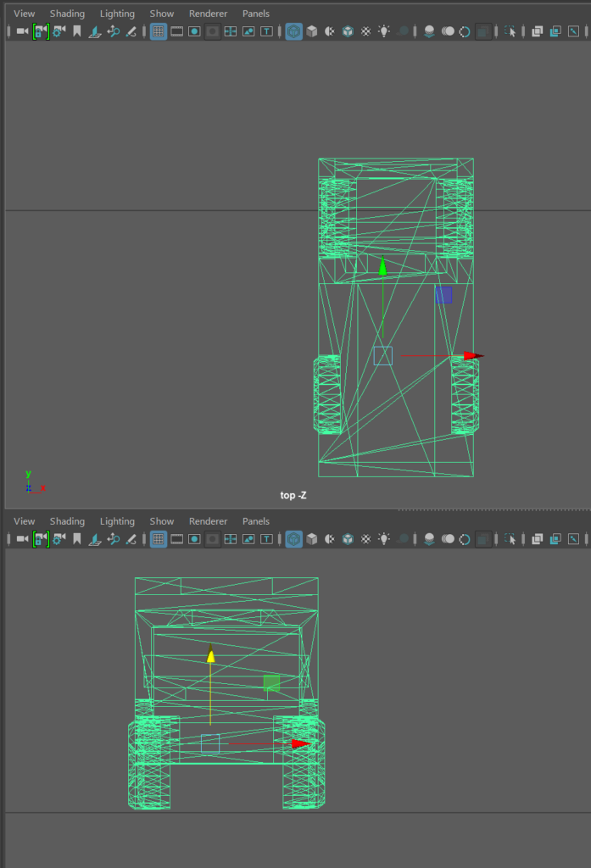Screen dimensions: 591x868
Task: Open Lighting menu in bottom panel
Action: pos(117,521)
